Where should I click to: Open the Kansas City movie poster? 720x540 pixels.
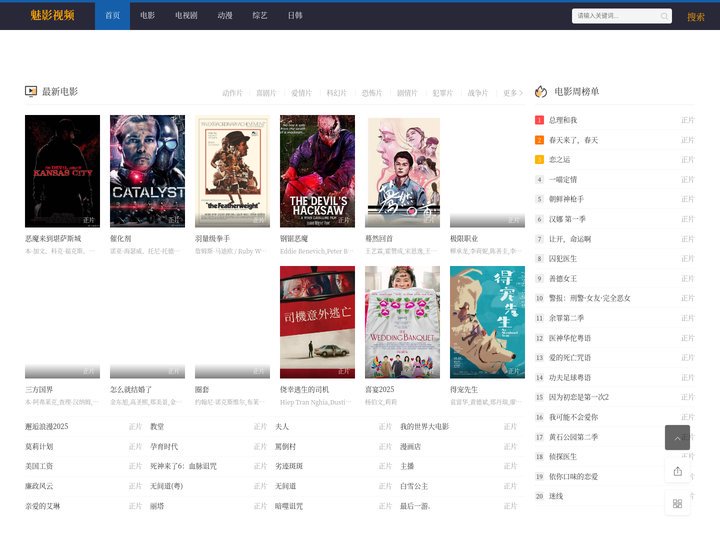(62, 171)
